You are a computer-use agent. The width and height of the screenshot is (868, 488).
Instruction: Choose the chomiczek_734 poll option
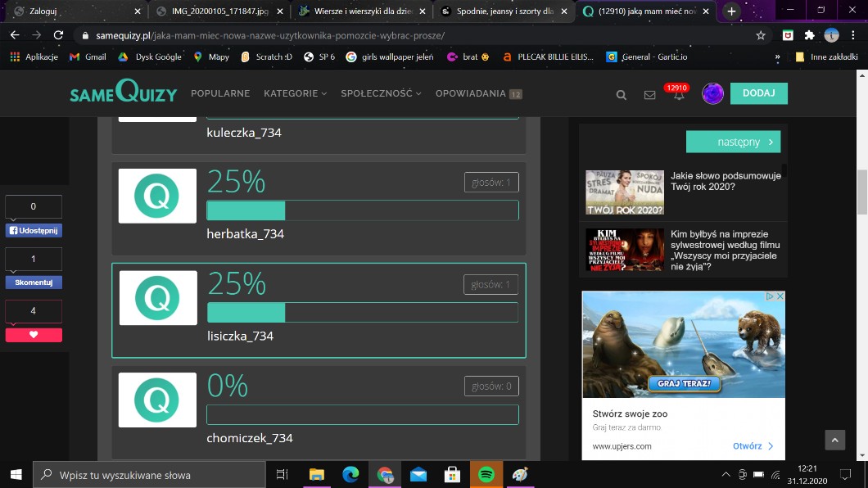(319, 412)
